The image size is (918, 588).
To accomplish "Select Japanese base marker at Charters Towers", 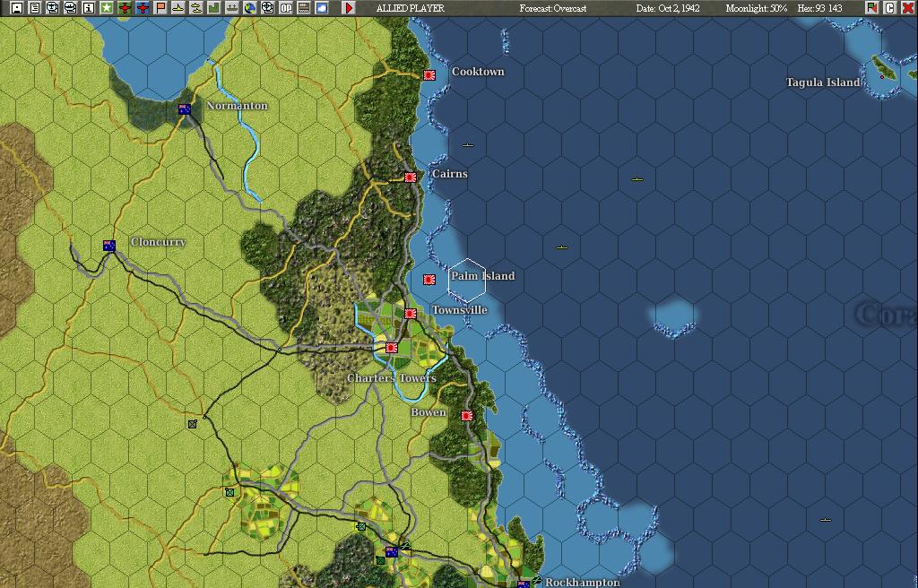I will [x=391, y=348].
